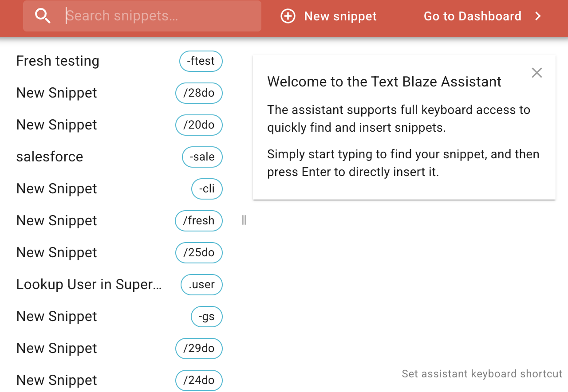Click the /20do shortcut badge

tap(199, 125)
